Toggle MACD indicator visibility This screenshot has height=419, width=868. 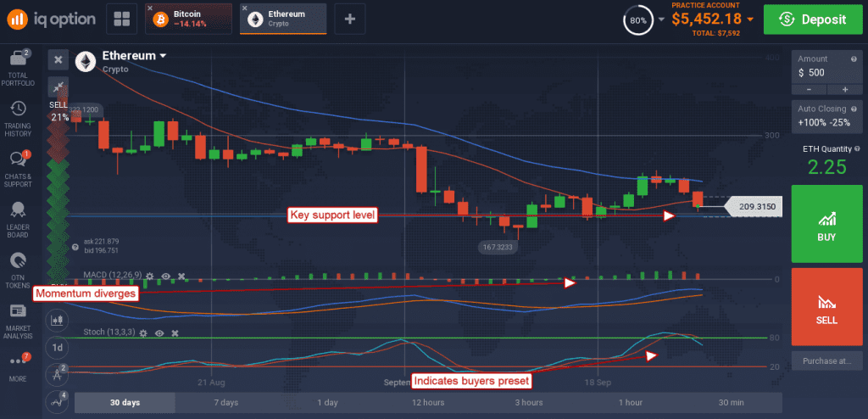[165, 276]
